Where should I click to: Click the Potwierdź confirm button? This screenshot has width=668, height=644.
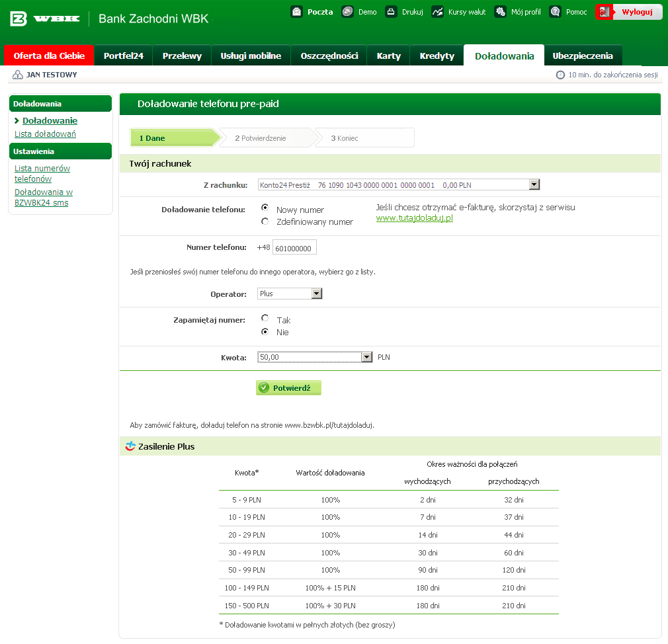[x=288, y=388]
